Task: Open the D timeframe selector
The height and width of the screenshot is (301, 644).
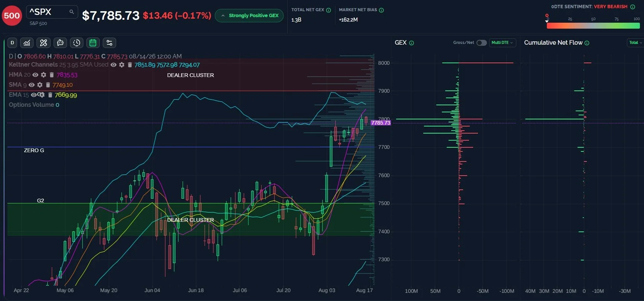Action: coord(12,43)
